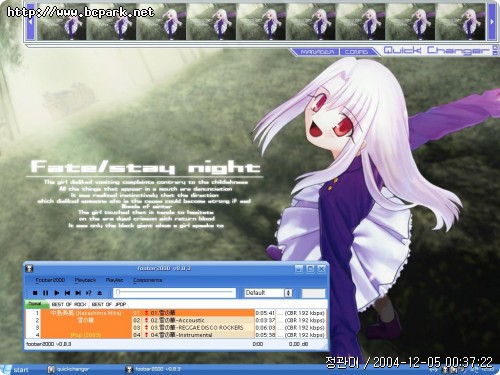Switch to foobar2000 v0.8.3 taskbar button
The image size is (500, 375).
point(154,369)
